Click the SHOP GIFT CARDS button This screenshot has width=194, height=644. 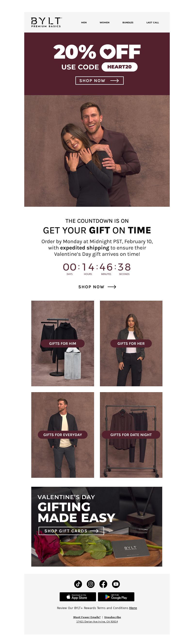click(x=71, y=531)
